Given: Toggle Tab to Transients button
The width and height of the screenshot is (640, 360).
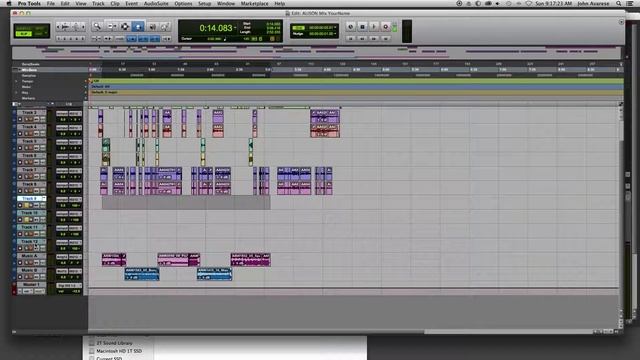Looking at the screenshot, I should coord(108,39).
